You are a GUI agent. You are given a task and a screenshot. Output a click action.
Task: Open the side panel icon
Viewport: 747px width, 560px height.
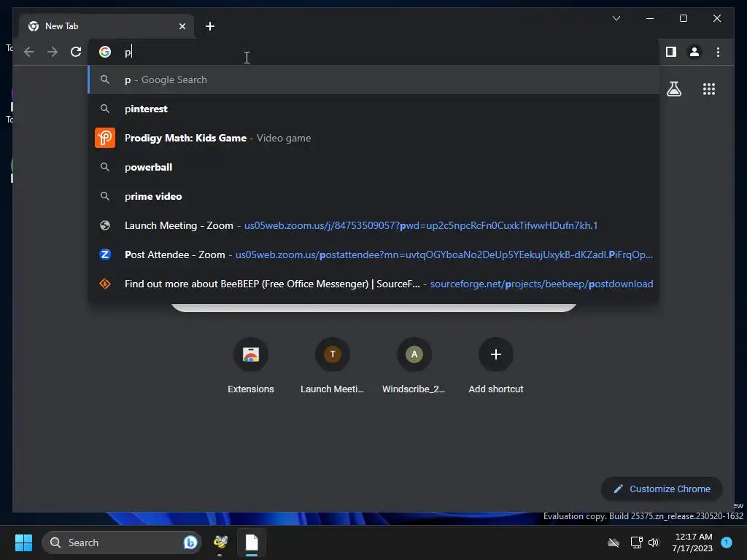[671, 52]
